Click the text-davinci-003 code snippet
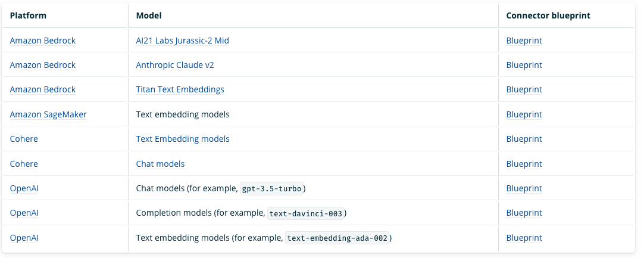This screenshot has height=258, width=644. point(306,213)
